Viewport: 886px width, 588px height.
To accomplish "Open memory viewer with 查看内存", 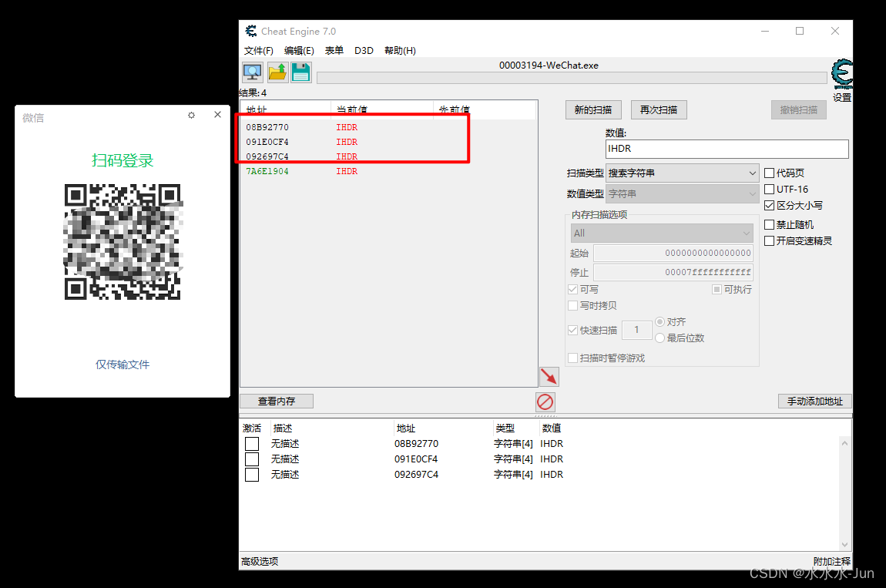I will pos(277,402).
